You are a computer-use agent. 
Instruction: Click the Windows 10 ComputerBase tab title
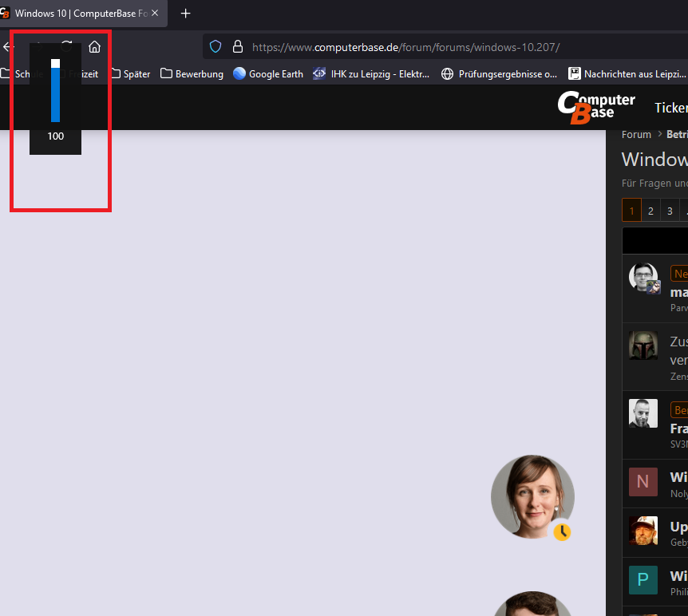pyautogui.click(x=81, y=14)
